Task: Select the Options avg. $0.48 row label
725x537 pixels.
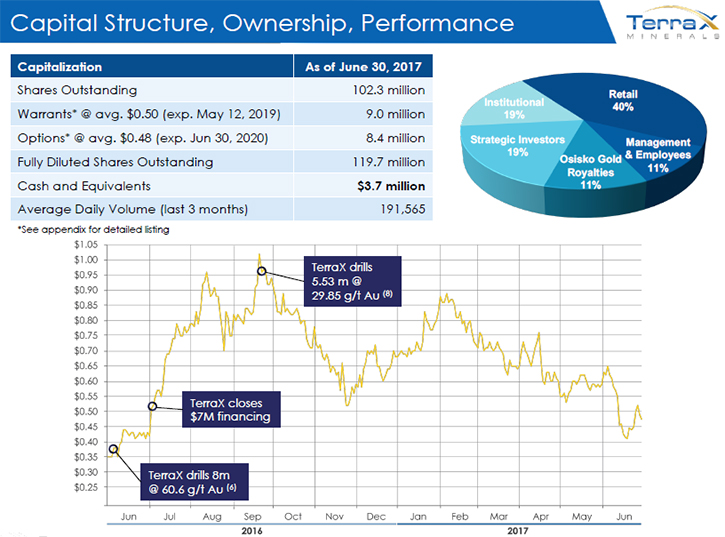Action: (x=143, y=138)
